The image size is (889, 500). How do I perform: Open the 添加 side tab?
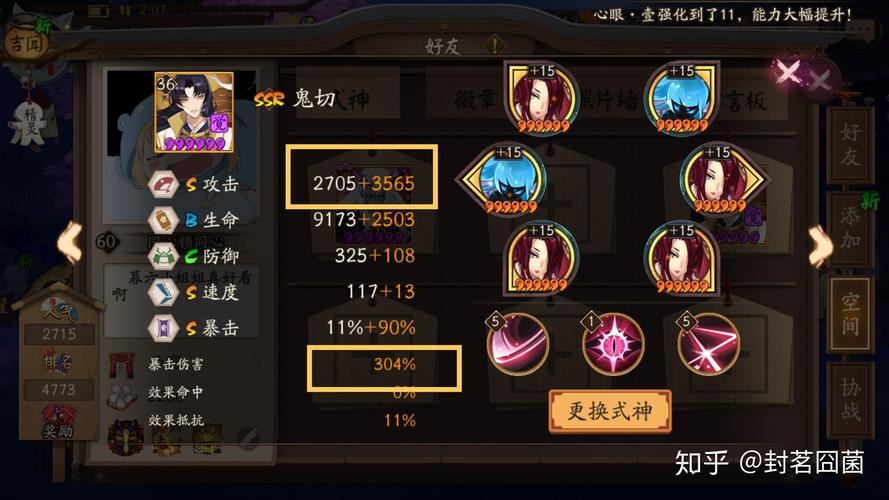[x=850, y=228]
